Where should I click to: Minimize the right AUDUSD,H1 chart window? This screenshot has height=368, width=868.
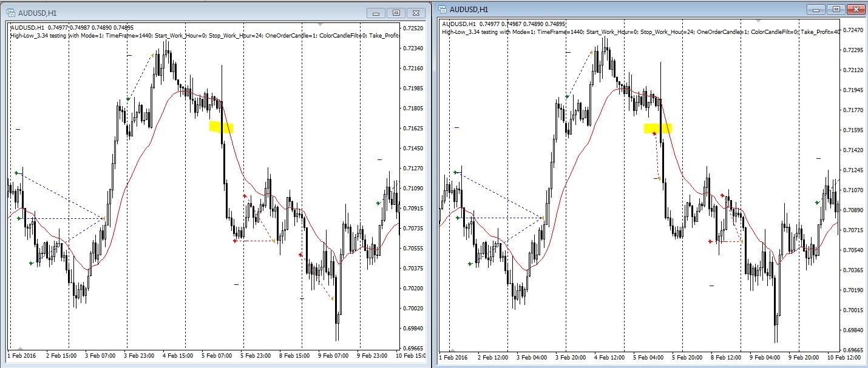point(816,9)
